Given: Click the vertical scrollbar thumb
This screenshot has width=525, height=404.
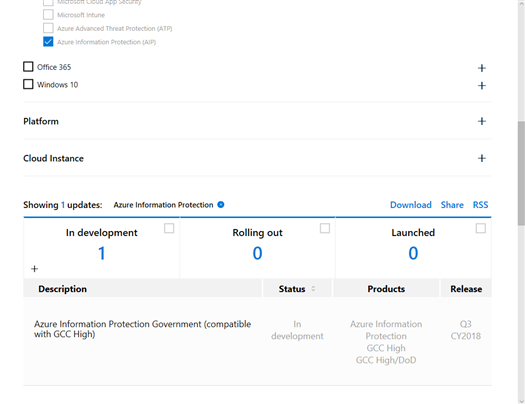Looking at the screenshot, I should 521,173.
